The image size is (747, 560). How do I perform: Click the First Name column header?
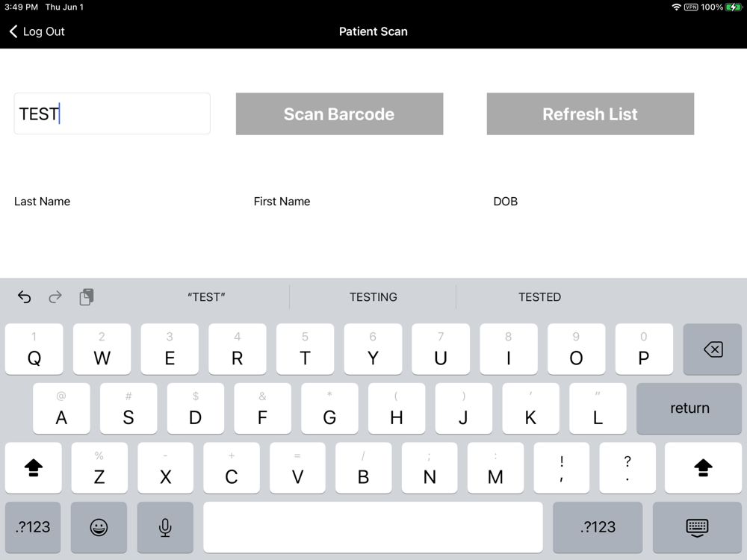(282, 202)
